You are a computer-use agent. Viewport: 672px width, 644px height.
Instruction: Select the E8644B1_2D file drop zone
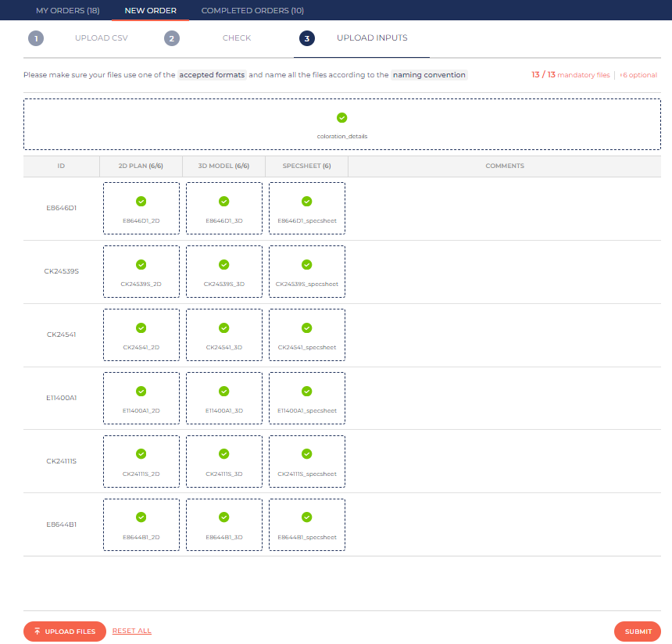(x=141, y=524)
